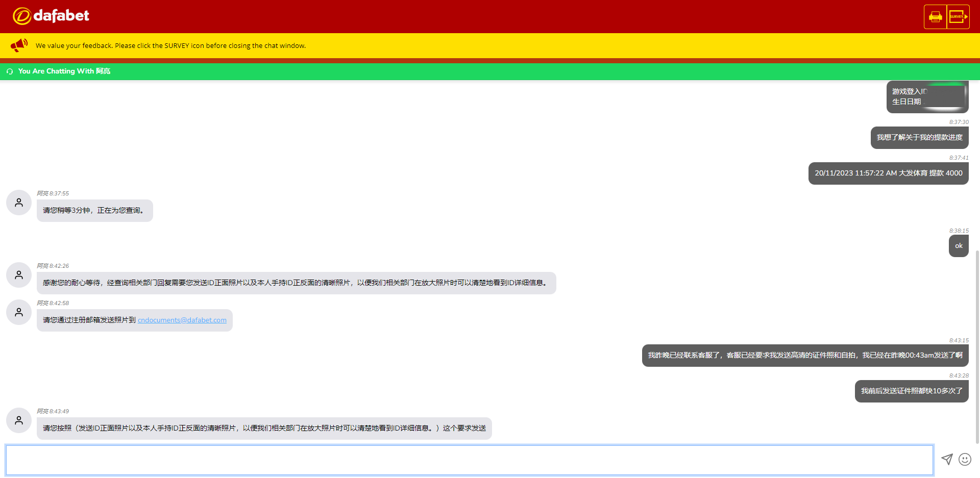Viewport: 980px width, 478px height.
Task: Click the headset icon in green bar
Action: coord(10,71)
